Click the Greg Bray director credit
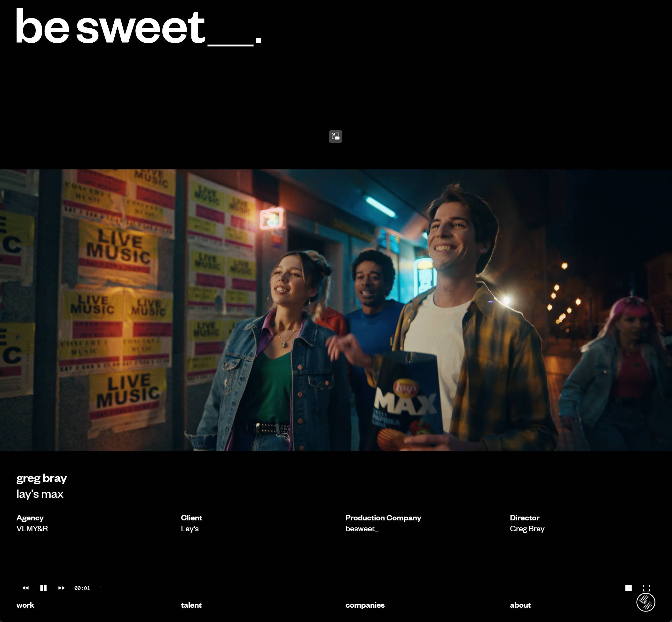Image resolution: width=672 pixels, height=622 pixels. point(527,529)
